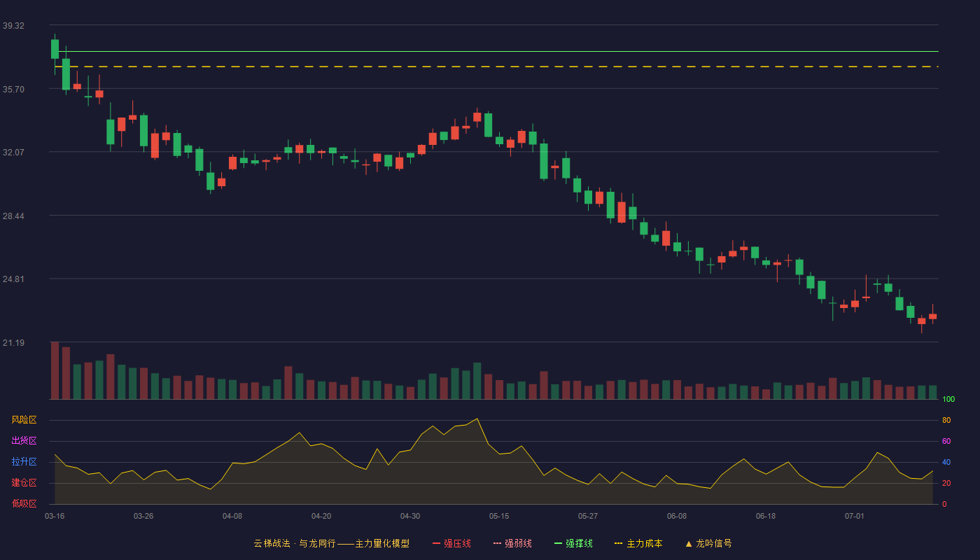Click the red 强压线 legend line marker
Image resolution: width=980 pixels, height=560 pixels.
[436, 543]
